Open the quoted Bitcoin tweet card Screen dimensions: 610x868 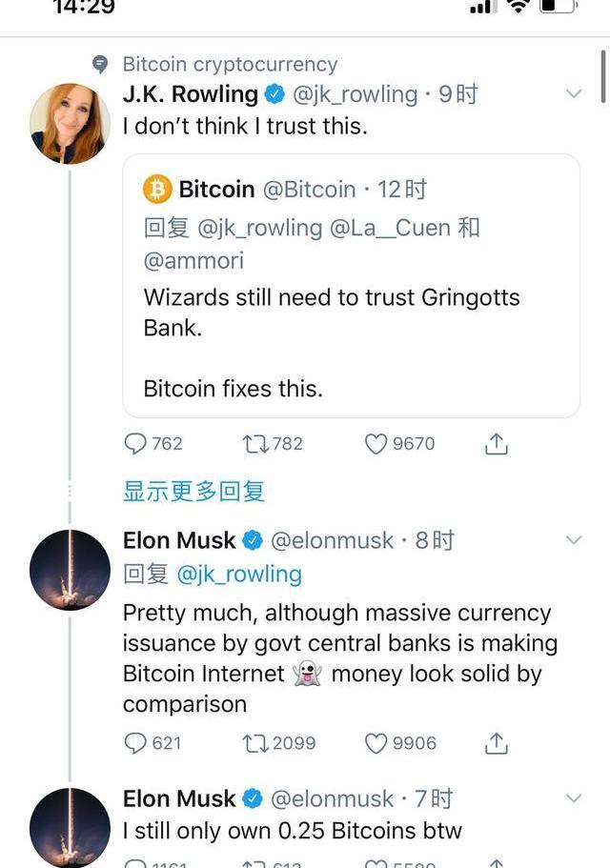351,286
